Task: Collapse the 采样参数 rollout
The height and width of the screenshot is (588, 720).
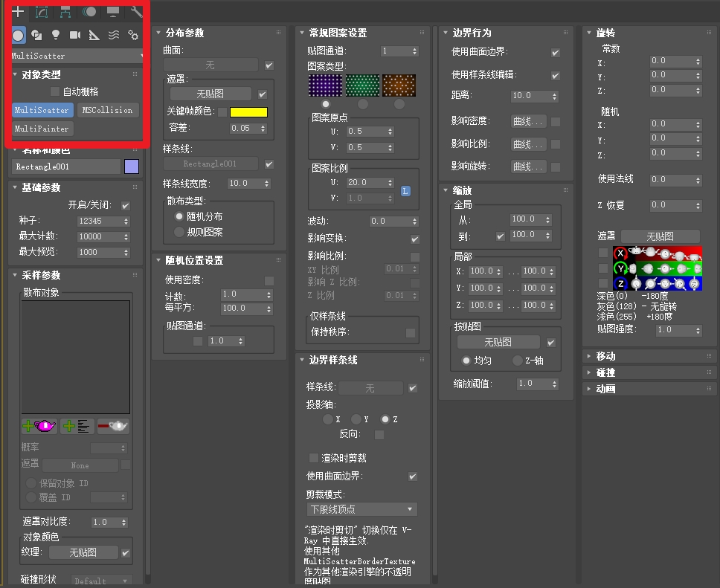Action: (x=15, y=275)
